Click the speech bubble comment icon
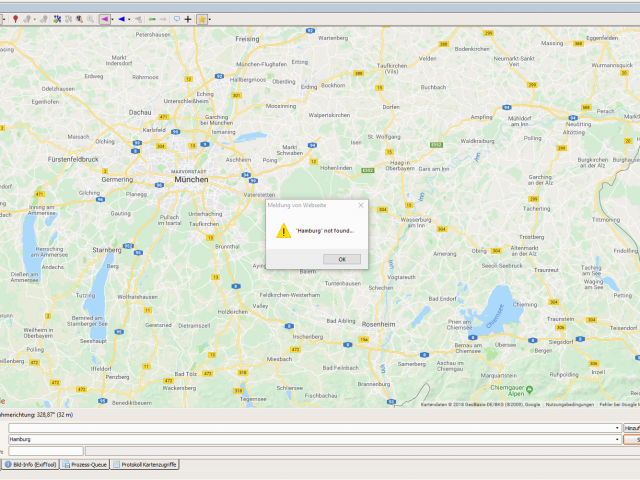Viewport: 640px width, 480px height. (x=177, y=19)
